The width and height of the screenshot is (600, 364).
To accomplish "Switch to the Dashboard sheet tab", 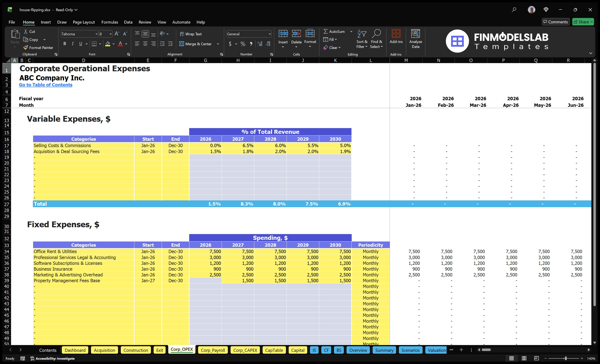I will [x=75, y=350].
